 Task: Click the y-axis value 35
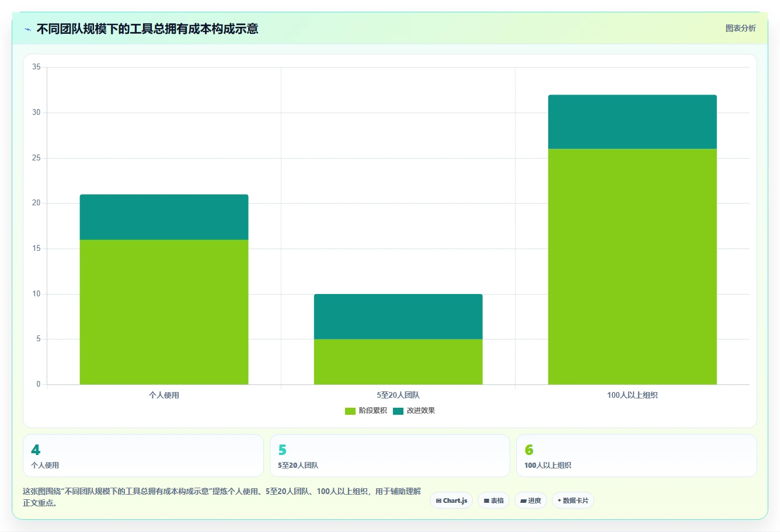click(36, 67)
